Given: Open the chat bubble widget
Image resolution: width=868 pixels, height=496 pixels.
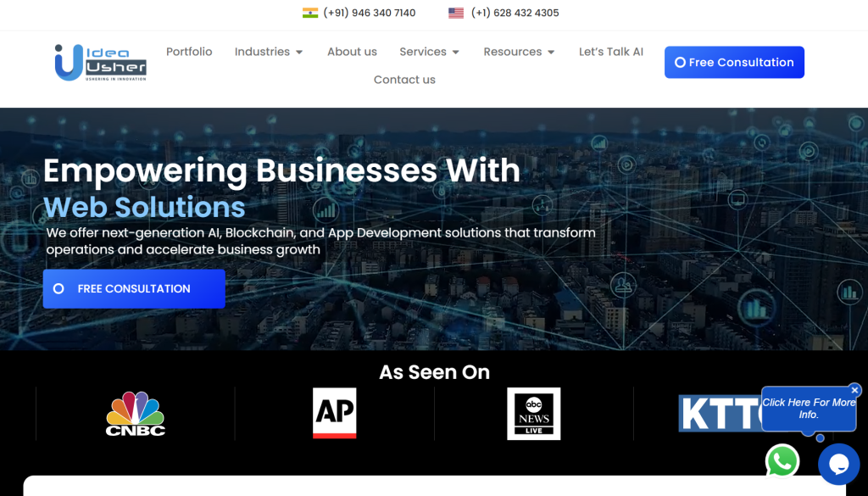Looking at the screenshot, I should (x=838, y=465).
